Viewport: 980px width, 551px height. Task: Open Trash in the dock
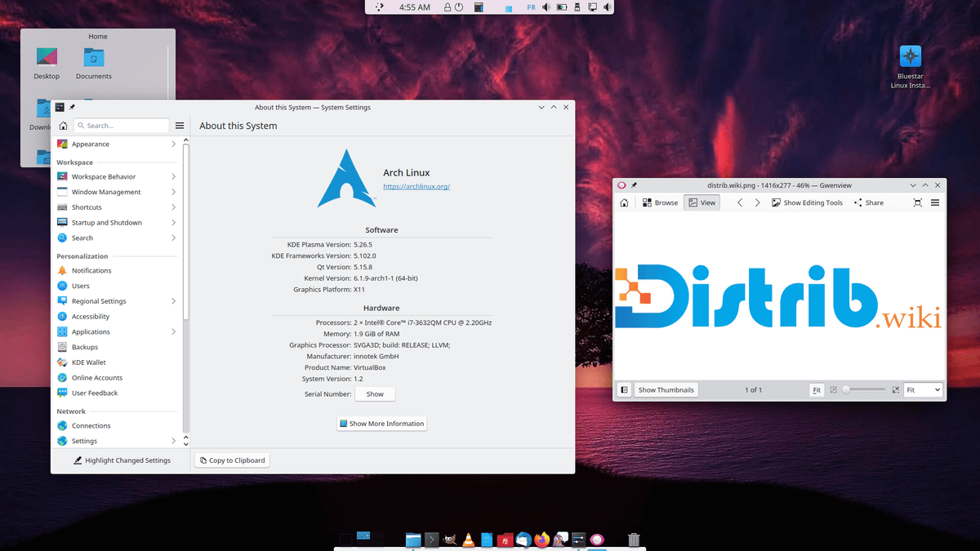(x=634, y=540)
